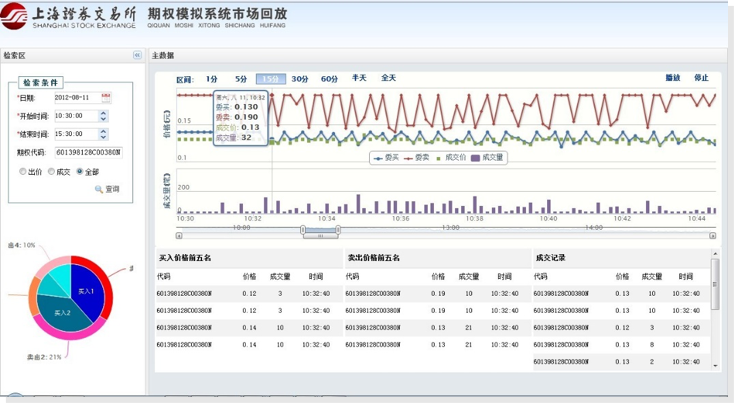This screenshot has height=403, width=734.
Task: Click 价格 column header in 买入价格前五名
Action: coord(250,277)
